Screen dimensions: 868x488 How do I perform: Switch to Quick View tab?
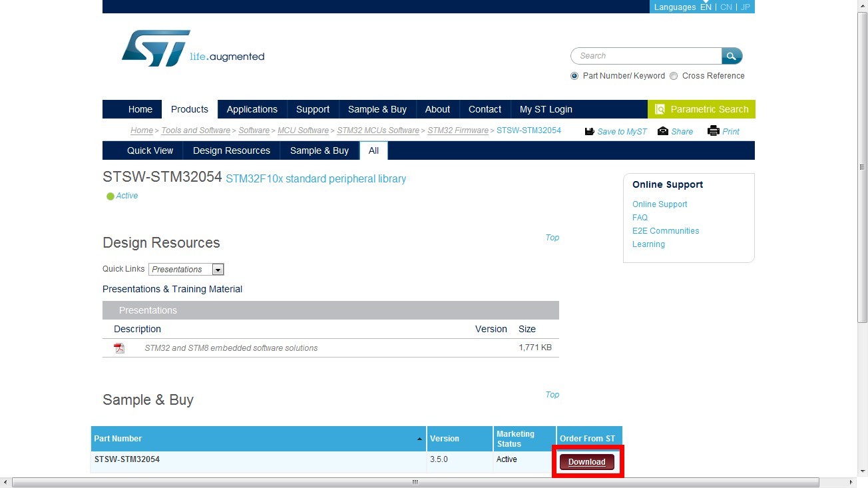150,150
